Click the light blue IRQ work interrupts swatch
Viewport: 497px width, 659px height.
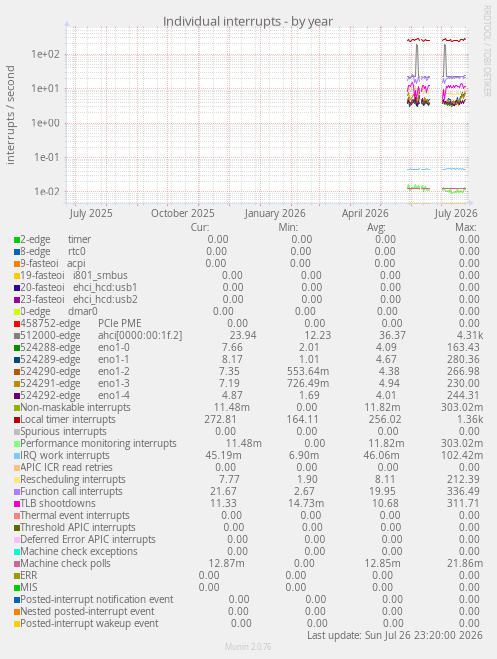pyautogui.click(x=17, y=456)
